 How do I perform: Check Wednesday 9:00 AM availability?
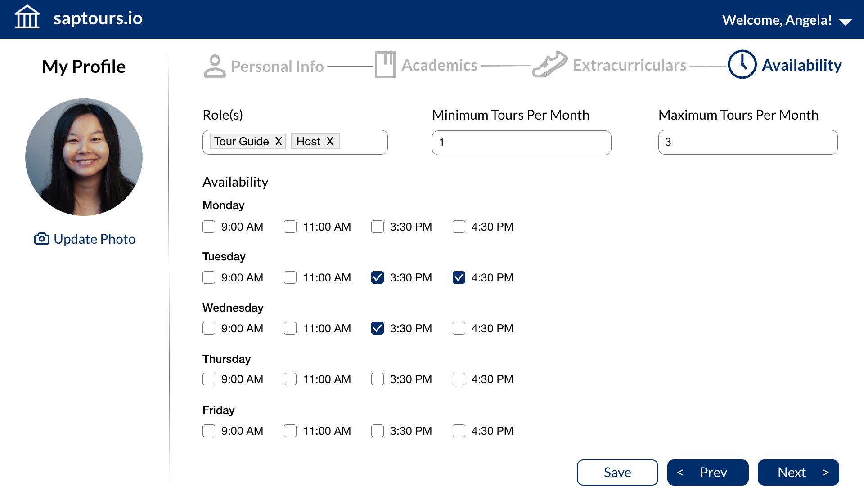[x=209, y=328]
